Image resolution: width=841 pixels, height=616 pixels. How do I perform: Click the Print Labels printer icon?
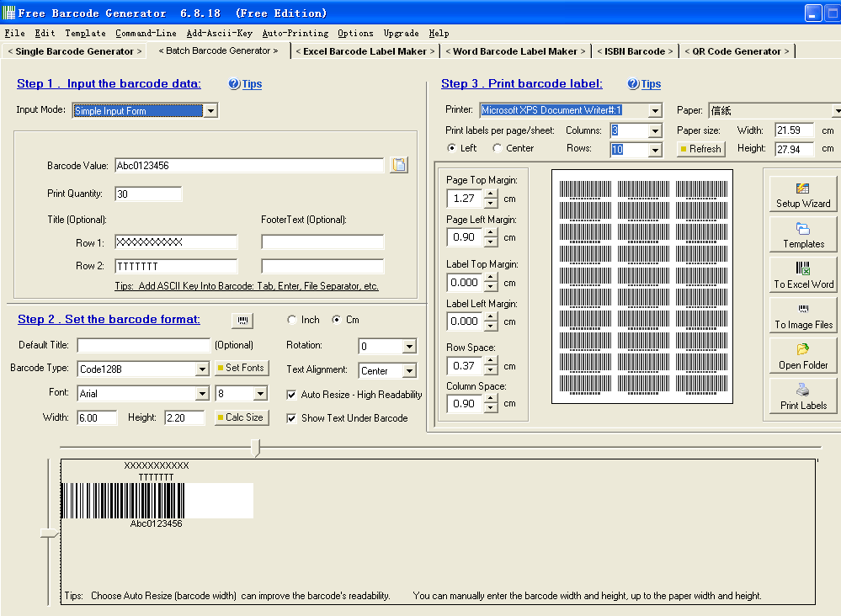point(803,396)
